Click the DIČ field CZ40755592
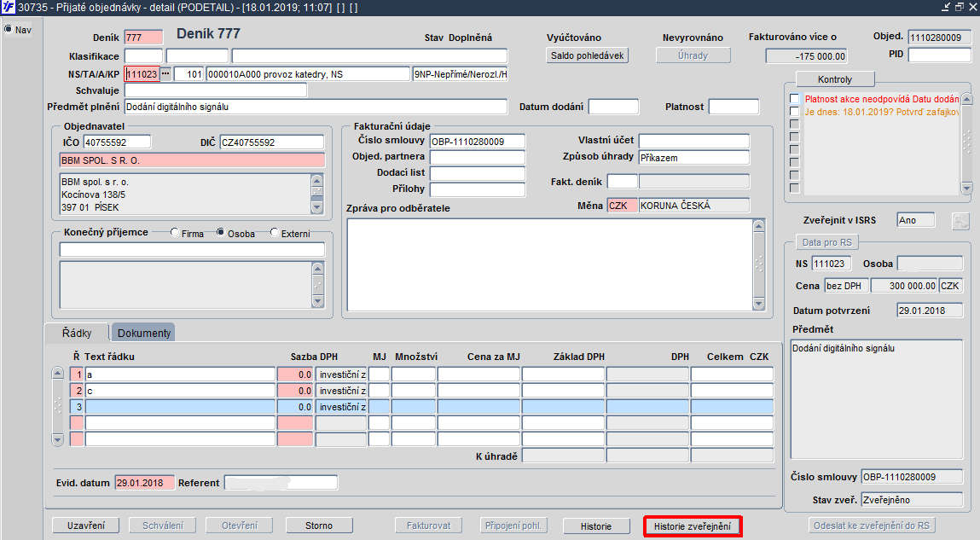This screenshot has width=980, height=540. 272,142
